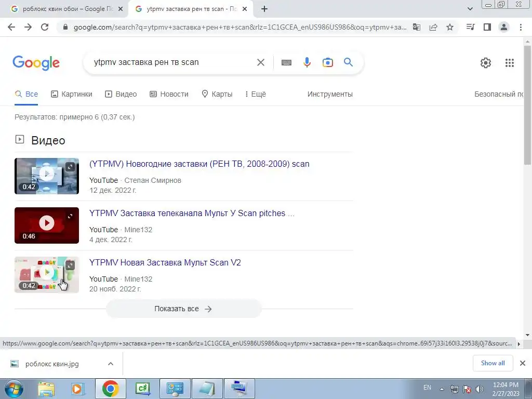Launch the media player taskbar icon

(x=77, y=389)
